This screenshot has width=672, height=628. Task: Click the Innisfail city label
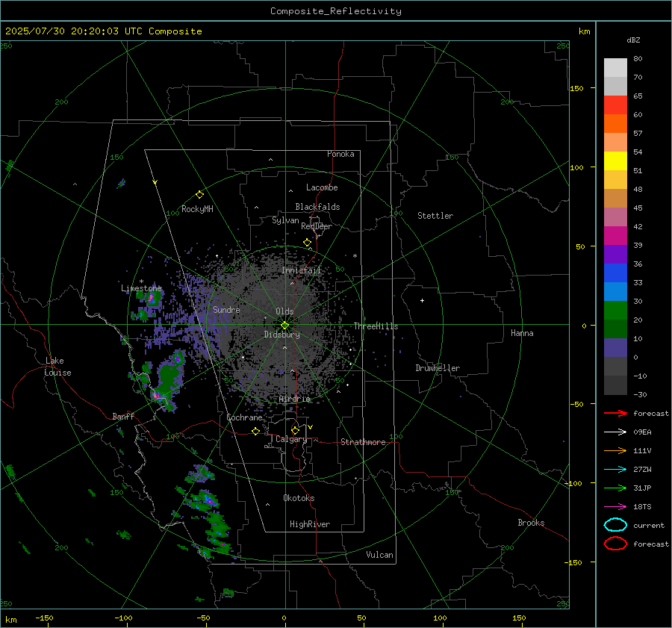click(x=302, y=270)
